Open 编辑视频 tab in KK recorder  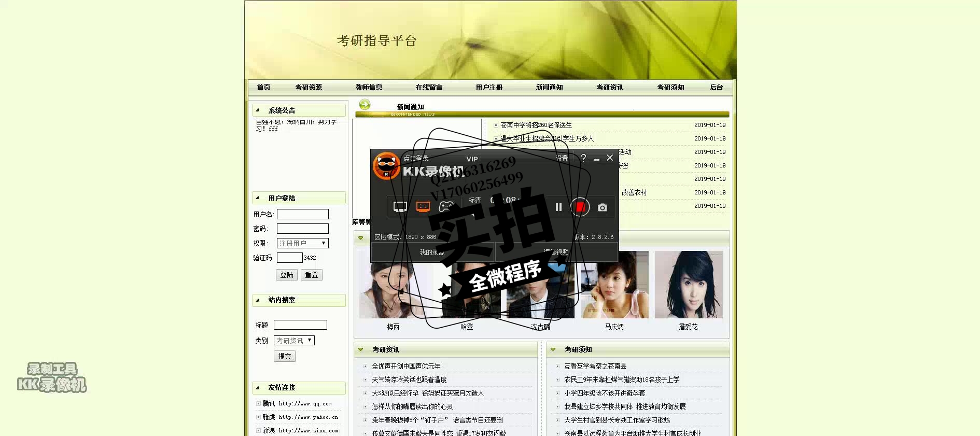556,252
